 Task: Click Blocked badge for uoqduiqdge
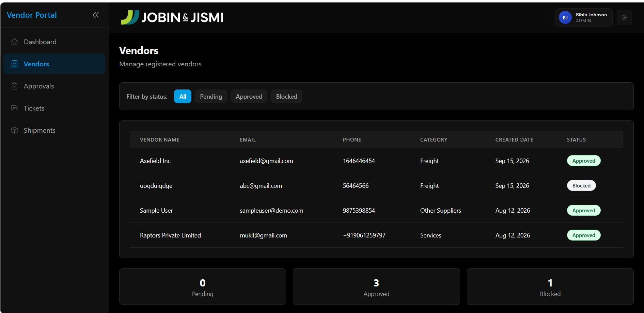point(581,185)
